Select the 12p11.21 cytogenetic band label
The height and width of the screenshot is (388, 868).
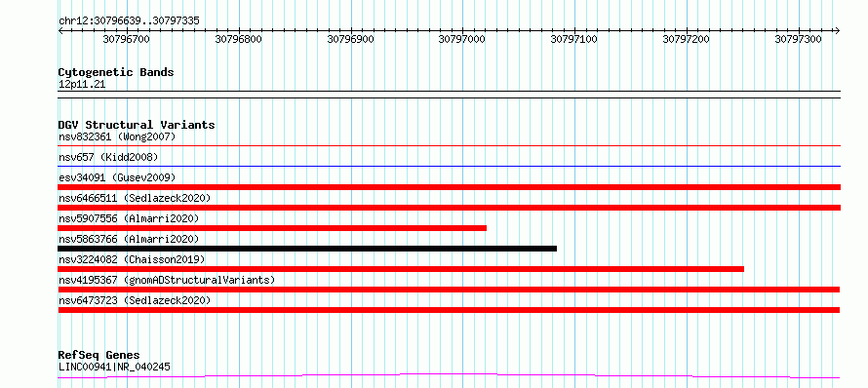click(82, 85)
